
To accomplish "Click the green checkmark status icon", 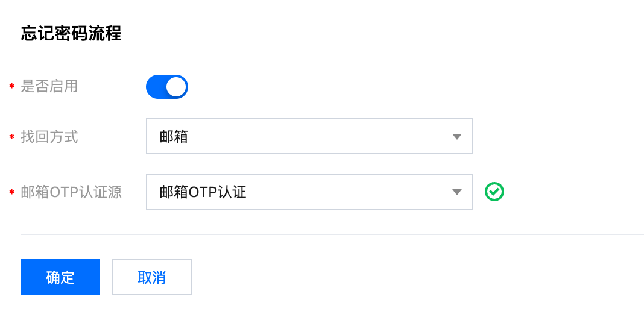I will (x=494, y=192).
